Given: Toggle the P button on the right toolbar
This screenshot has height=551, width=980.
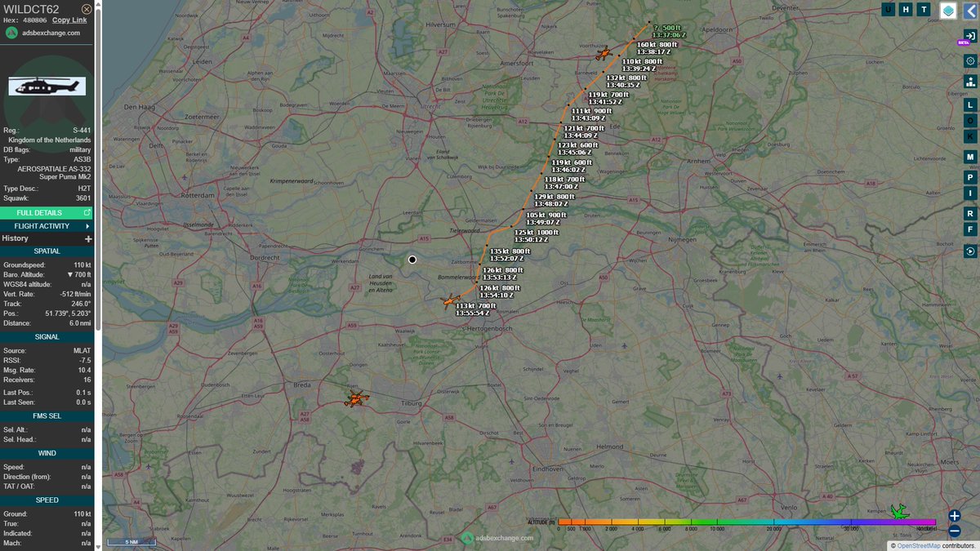Looking at the screenshot, I should tap(970, 177).
